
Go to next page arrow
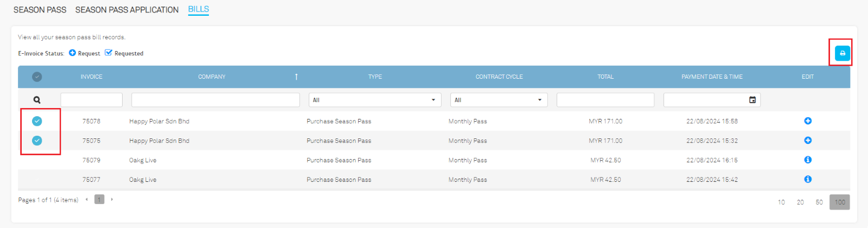(x=112, y=200)
